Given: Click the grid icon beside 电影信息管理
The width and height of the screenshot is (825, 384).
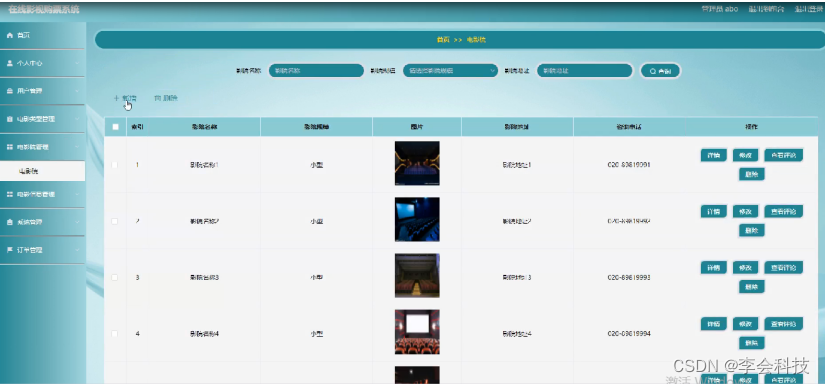Looking at the screenshot, I should click(9, 195).
